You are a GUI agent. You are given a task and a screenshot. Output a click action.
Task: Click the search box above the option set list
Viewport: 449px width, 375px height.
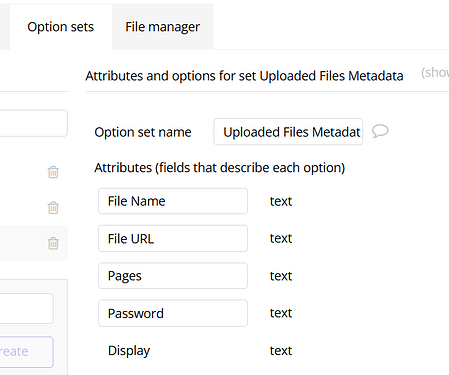click(33, 123)
